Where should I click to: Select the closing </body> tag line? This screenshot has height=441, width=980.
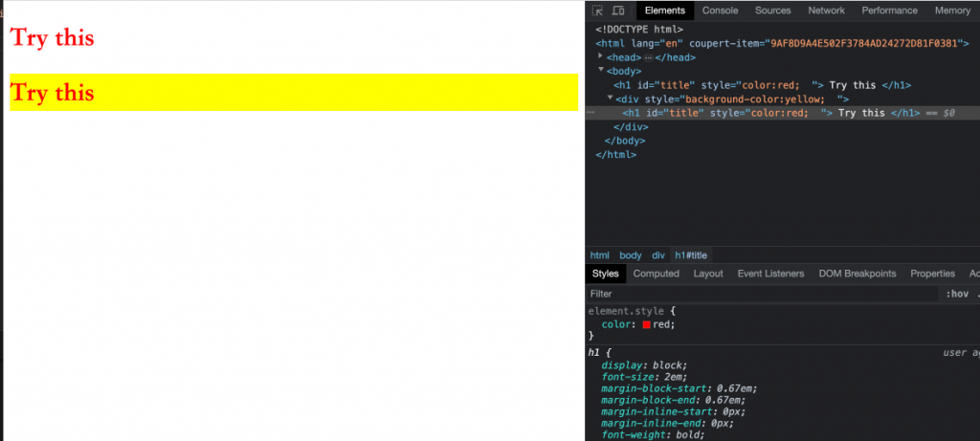[x=624, y=141]
